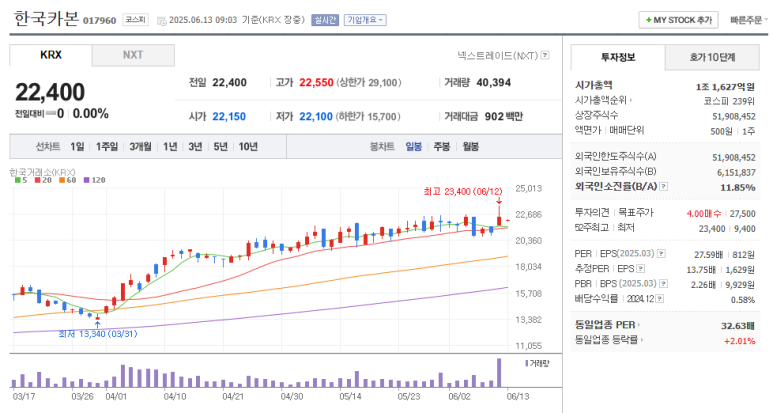Select the 일봉 candle chart
This screenshot has width=773, height=413.
point(414,146)
